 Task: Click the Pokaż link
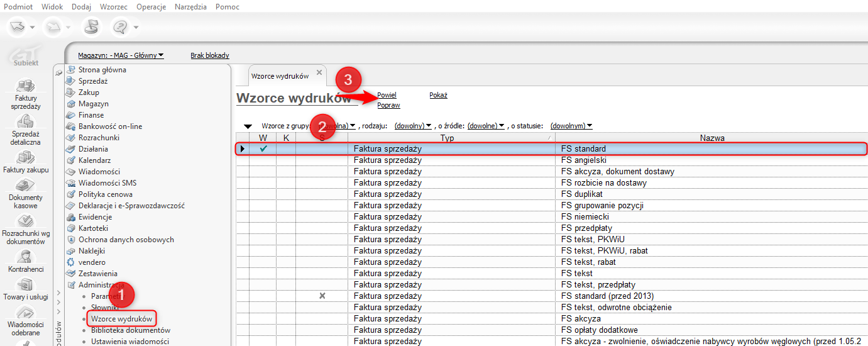439,95
